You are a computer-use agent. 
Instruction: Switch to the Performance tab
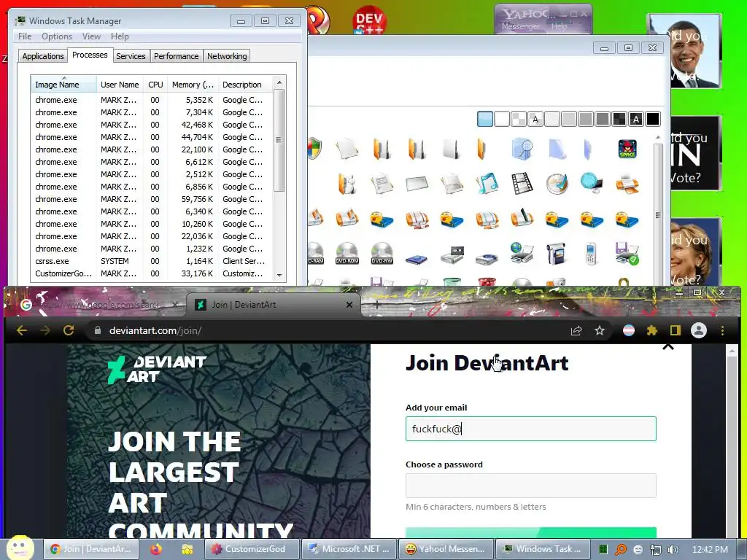[177, 56]
